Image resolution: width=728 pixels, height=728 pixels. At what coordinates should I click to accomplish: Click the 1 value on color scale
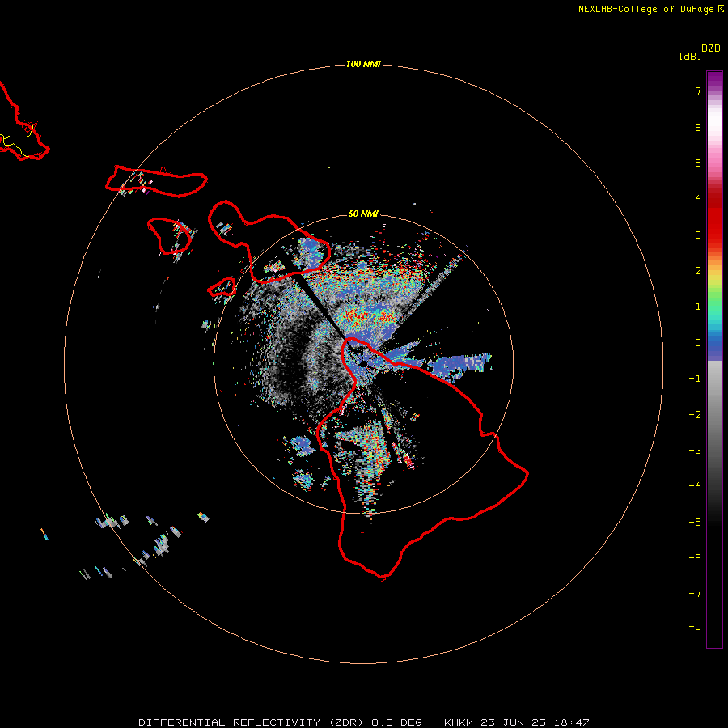698,307
